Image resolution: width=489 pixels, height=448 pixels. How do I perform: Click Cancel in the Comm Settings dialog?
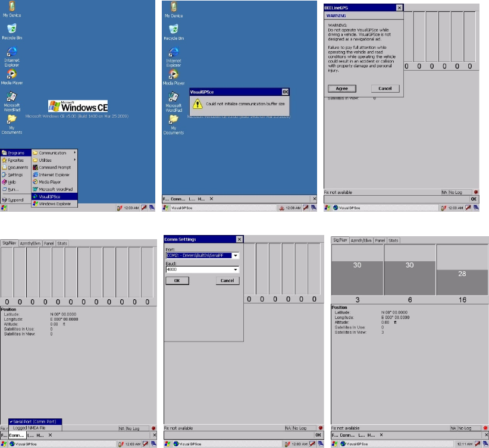click(x=227, y=281)
